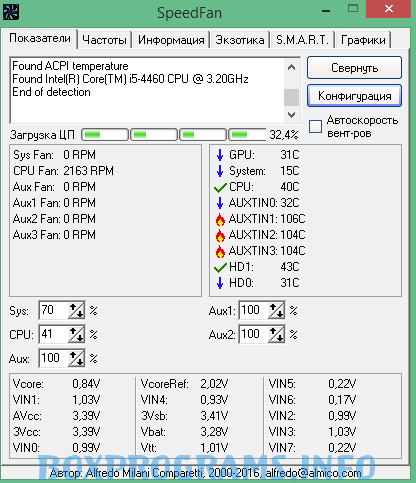Click the 'End of detection' log line
416x483 pixels.
pyautogui.click(x=51, y=92)
